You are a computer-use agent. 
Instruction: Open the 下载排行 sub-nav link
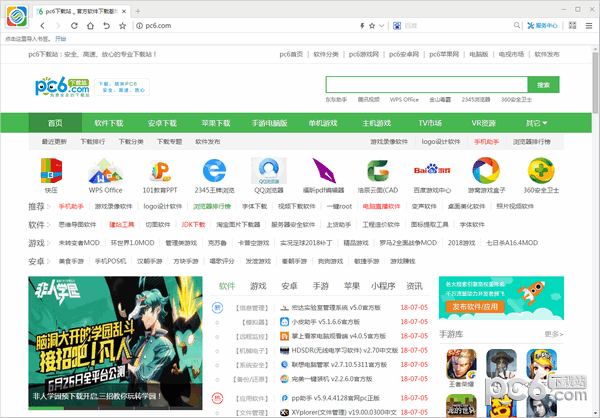93,142
